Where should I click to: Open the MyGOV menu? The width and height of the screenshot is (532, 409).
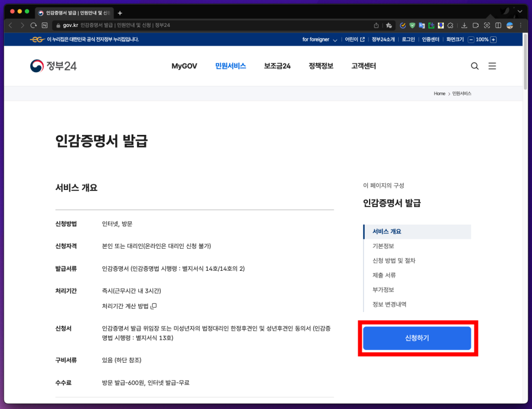tap(184, 66)
